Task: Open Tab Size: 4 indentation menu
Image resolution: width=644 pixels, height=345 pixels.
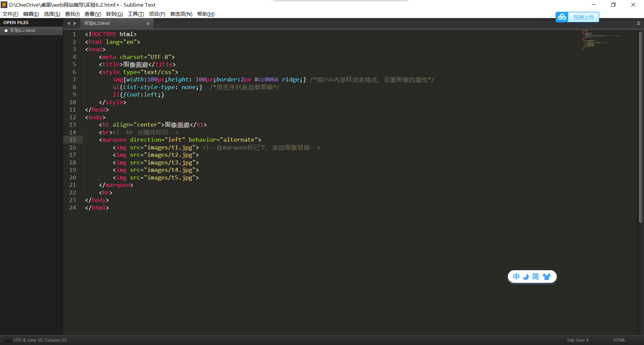Action: [x=578, y=340]
